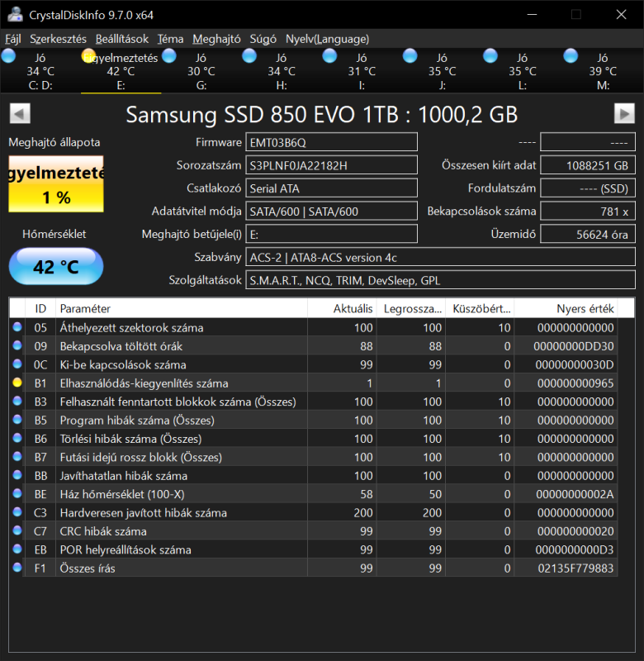Click status dot of row B6

[x=17, y=438]
